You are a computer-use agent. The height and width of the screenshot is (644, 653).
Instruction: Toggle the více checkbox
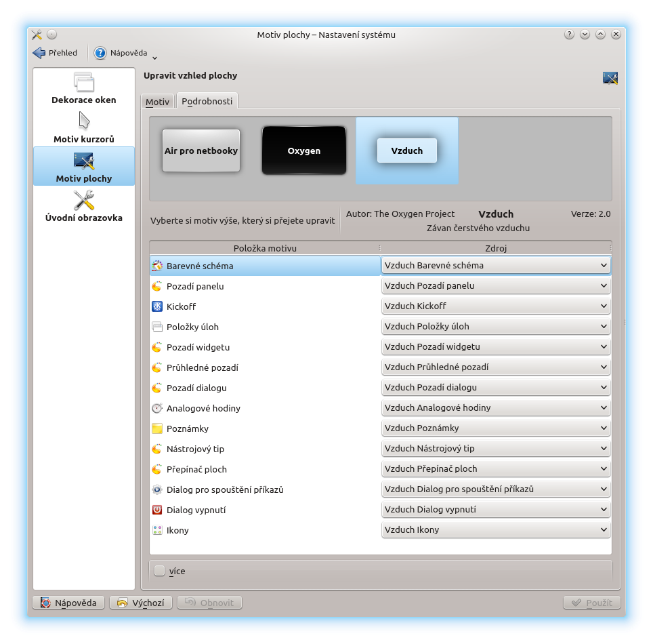click(x=159, y=571)
